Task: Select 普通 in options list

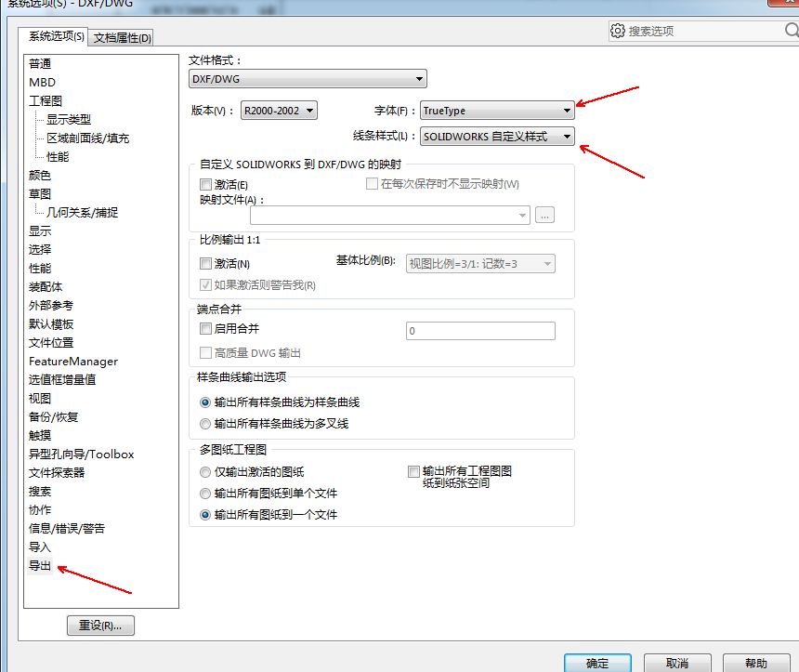Action: (x=40, y=64)
